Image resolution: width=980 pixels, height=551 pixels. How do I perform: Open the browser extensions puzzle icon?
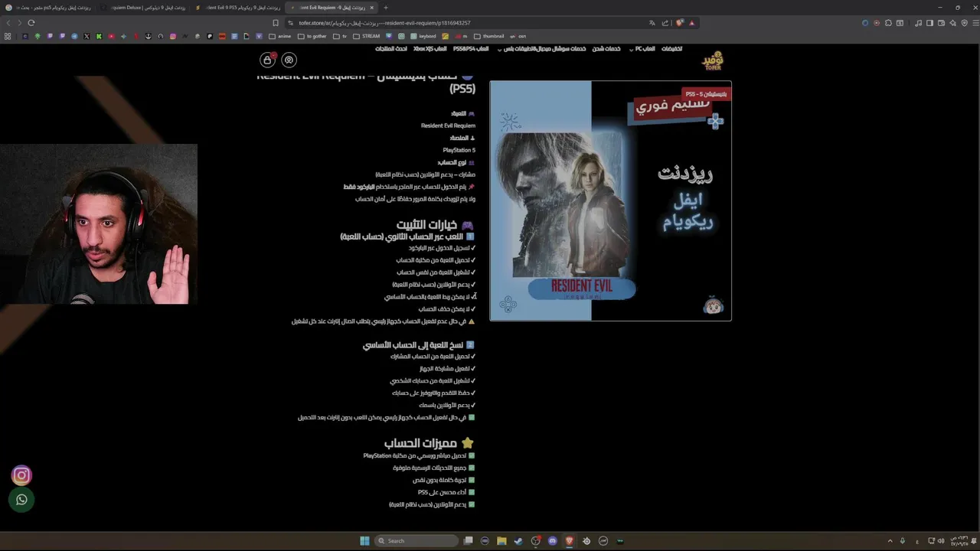click(888, 23)
